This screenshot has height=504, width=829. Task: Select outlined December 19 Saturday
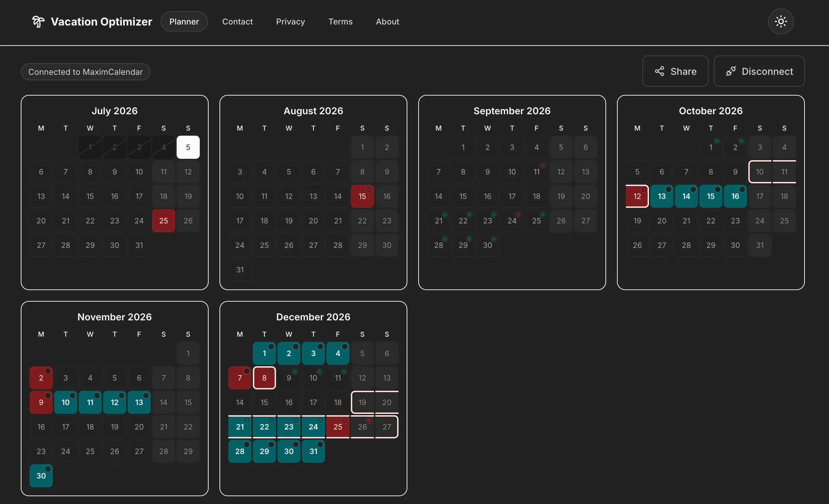pyautogui.click(x=362, y=402)
